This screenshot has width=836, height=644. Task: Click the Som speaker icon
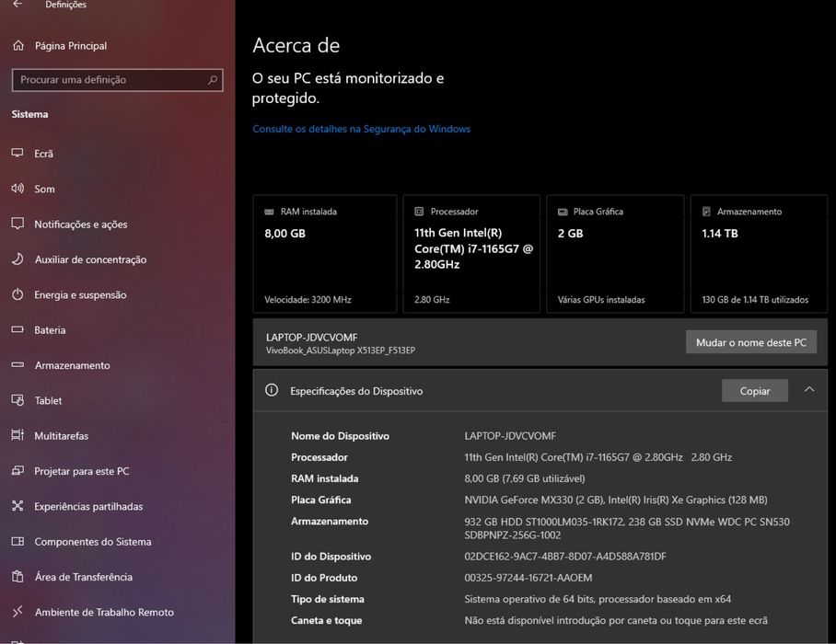tap(17, 189)
